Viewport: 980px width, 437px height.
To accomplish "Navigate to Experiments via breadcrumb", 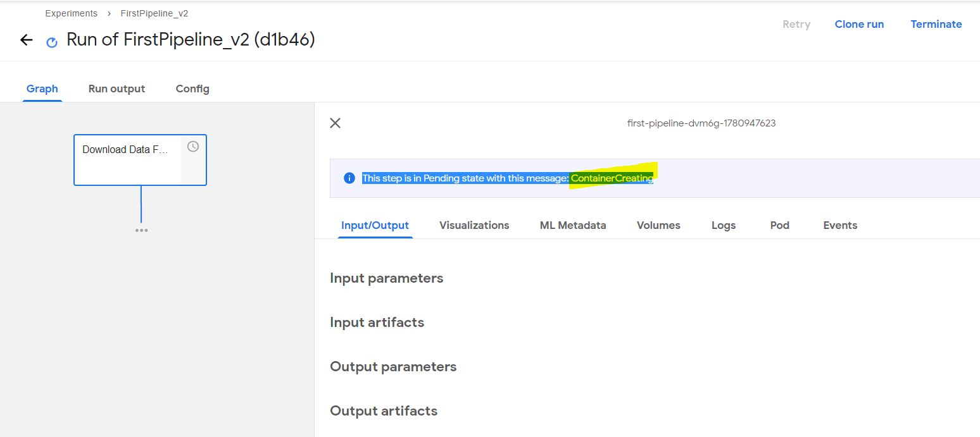I will 71,13.
